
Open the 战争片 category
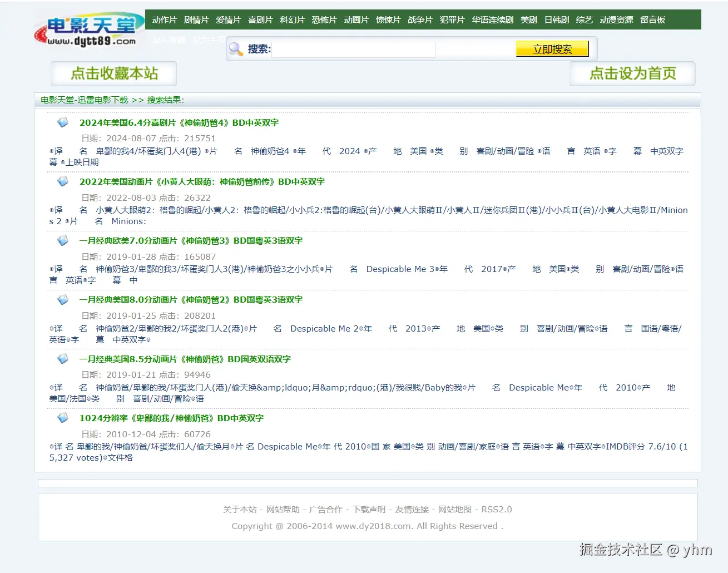click(420, 19)
